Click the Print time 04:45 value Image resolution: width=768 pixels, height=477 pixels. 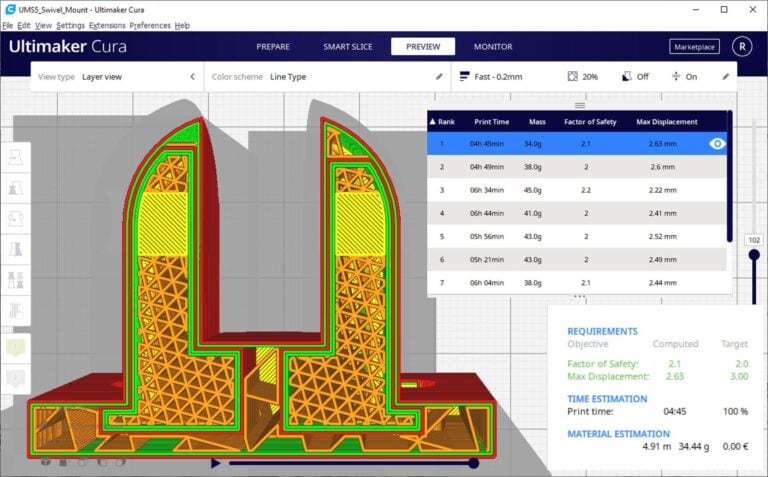click(674, 411)
